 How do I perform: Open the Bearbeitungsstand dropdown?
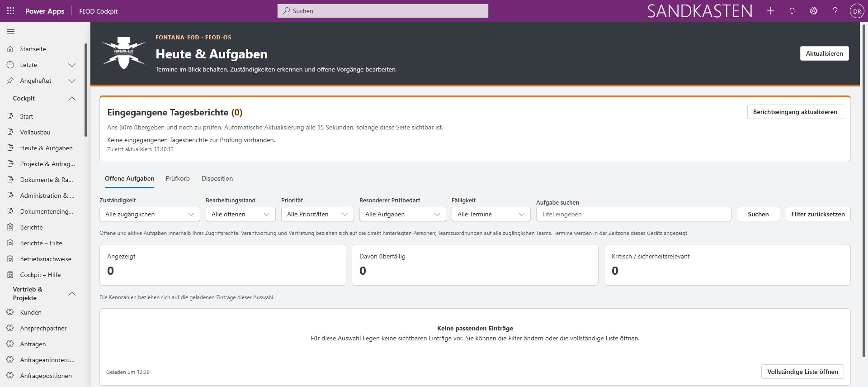(x=241, y=214)
